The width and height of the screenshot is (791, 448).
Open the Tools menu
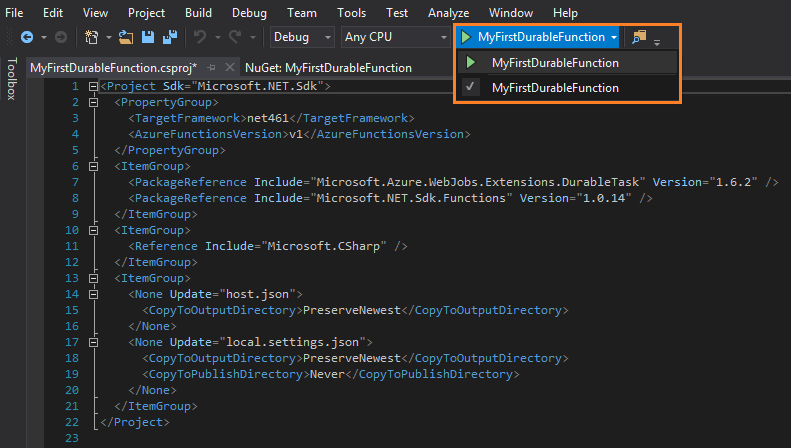click(352, 13)
